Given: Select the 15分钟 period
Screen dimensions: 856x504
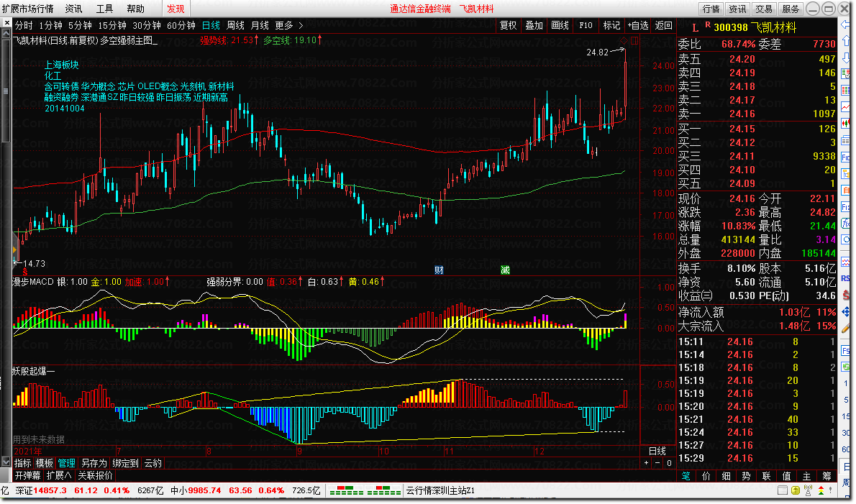Looking at the screenshot, I should [x=112, y=25].
